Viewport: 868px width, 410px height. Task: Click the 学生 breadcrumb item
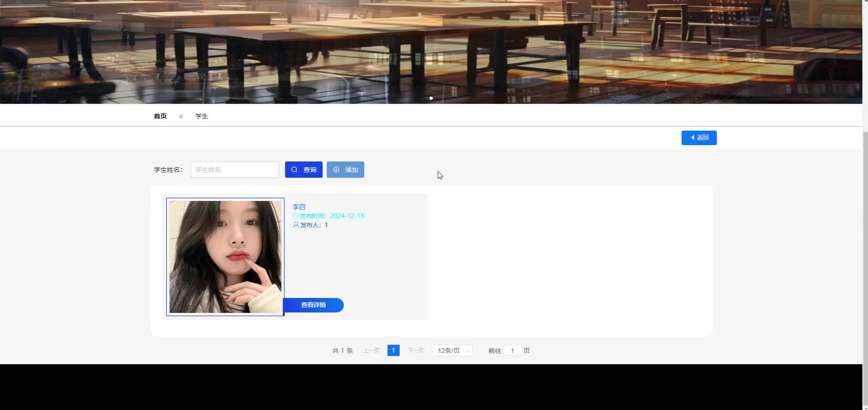click(202, 116)
